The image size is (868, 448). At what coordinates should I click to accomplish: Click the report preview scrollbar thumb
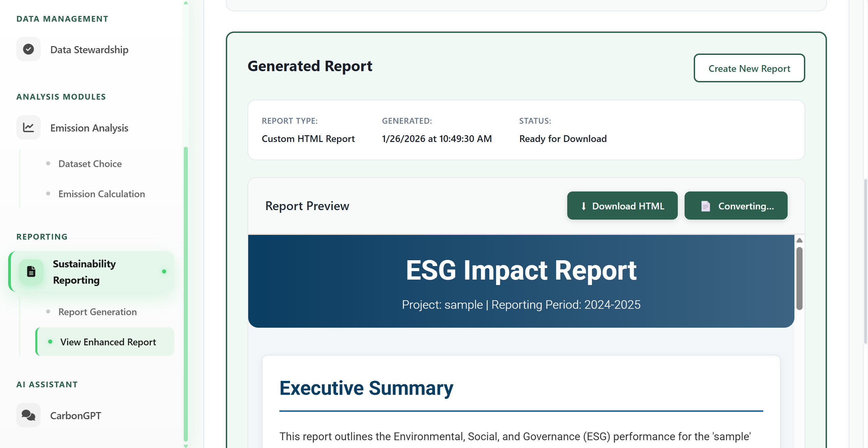point(799,278)
